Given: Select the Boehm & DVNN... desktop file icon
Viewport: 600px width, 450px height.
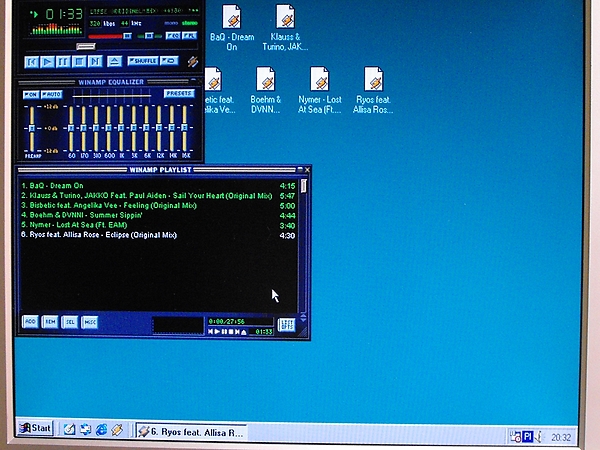Looking at the screenshot, I should click(x=266, y=91).
